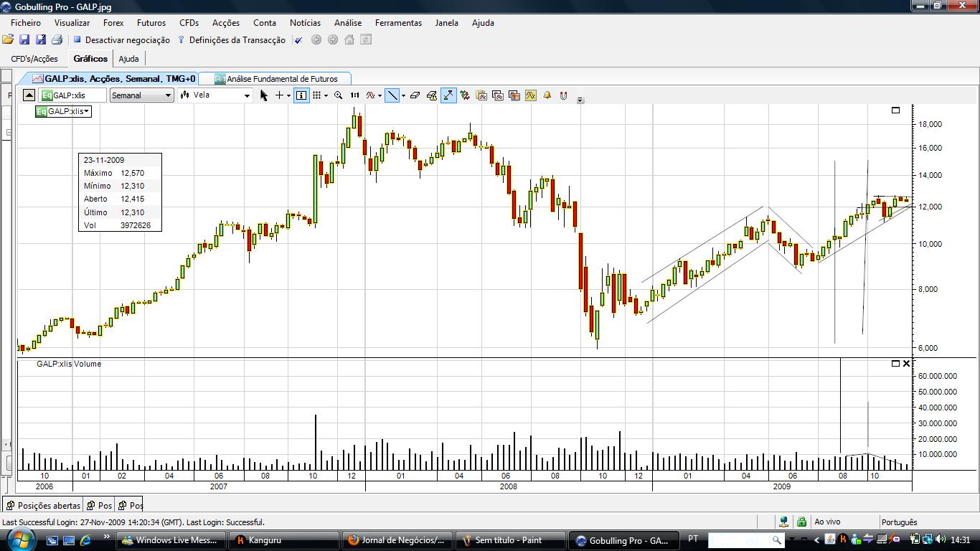Open Kanguru in the taskbar

[284, 540]
